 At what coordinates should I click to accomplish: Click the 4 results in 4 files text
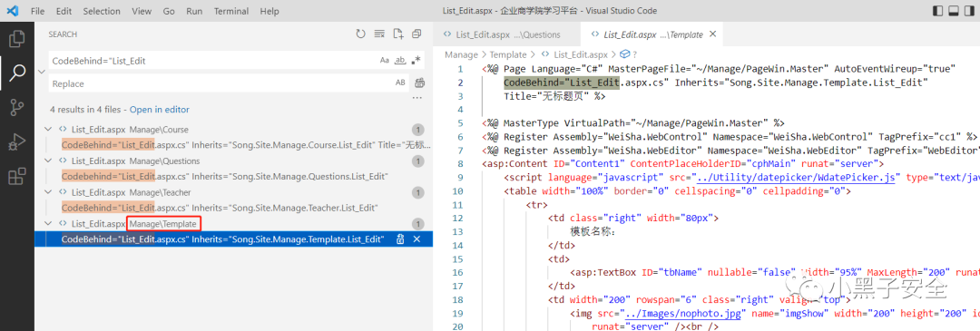tap(87, 110)
